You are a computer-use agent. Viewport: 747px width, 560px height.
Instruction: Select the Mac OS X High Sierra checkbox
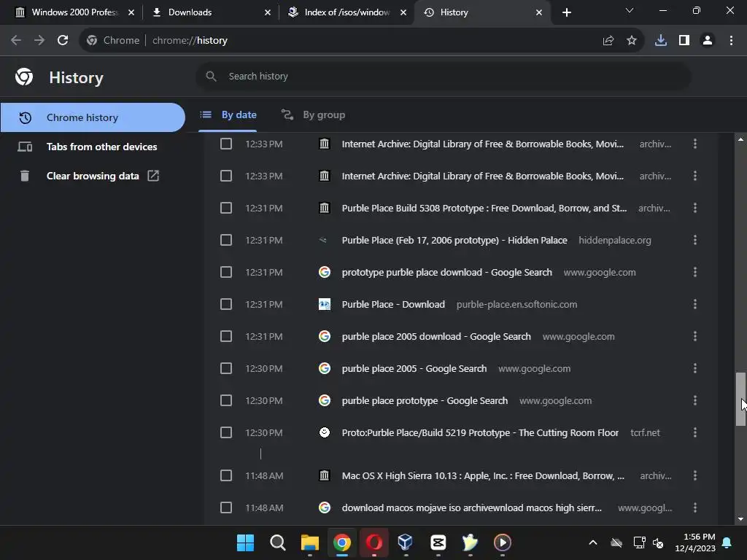pos(226,475)
